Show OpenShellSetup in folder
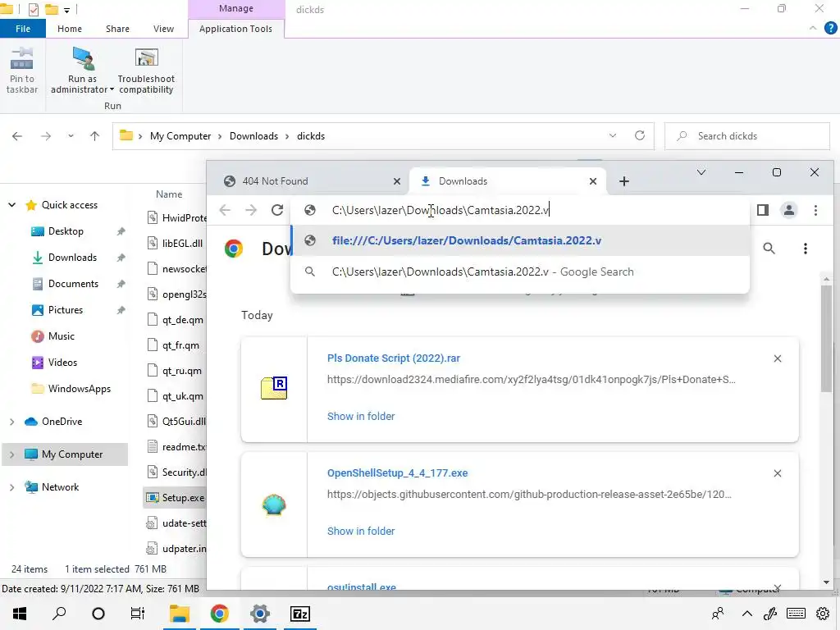Image resolution: width=840 pixels, height=630 pixels. click(x=361, y=531)
